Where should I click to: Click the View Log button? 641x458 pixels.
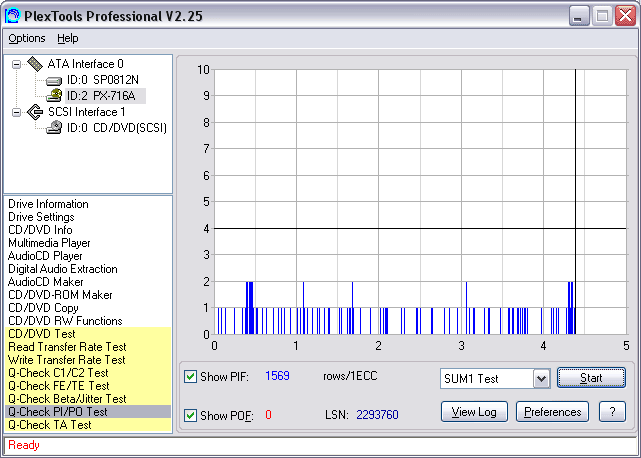[x=474, y=412]
